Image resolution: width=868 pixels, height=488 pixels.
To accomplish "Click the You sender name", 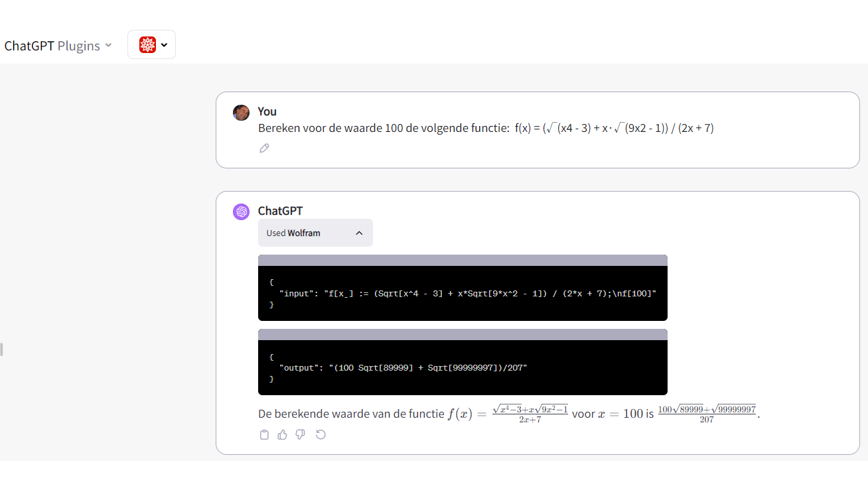I will click(267, 111).
